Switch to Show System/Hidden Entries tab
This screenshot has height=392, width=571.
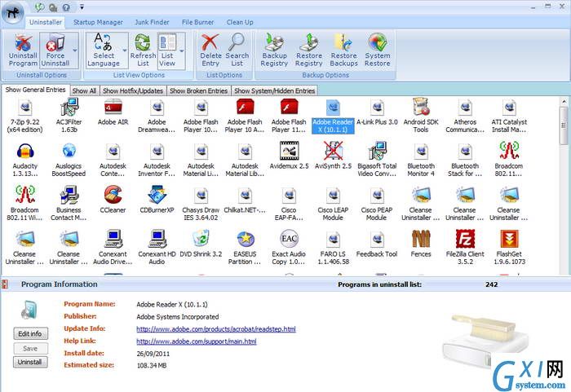coord(275,90)
